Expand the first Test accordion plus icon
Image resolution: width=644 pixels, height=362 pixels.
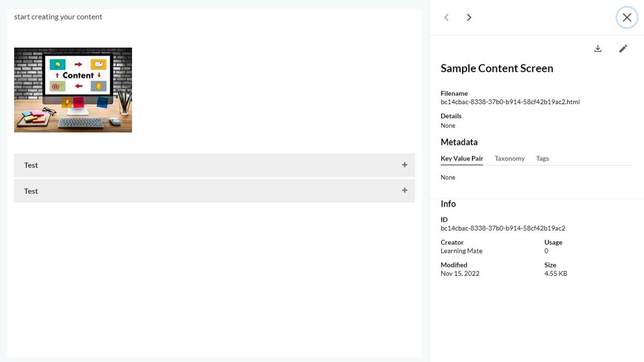click(405, 165)
